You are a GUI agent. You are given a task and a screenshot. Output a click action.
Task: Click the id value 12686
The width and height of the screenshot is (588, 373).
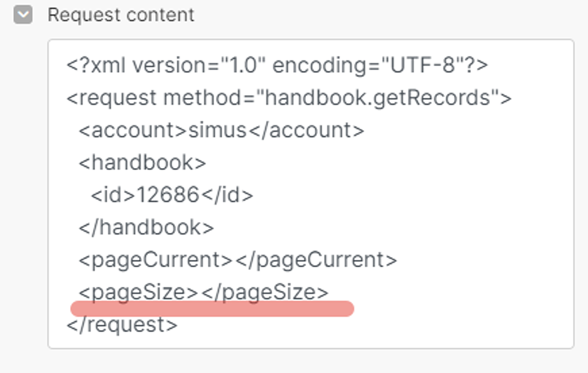pos(168,195)
